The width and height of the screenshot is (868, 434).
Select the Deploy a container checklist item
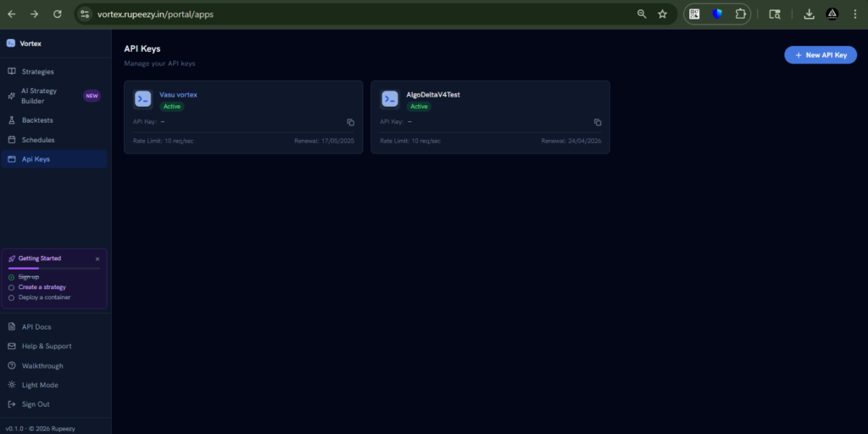(x=44, y=298)
